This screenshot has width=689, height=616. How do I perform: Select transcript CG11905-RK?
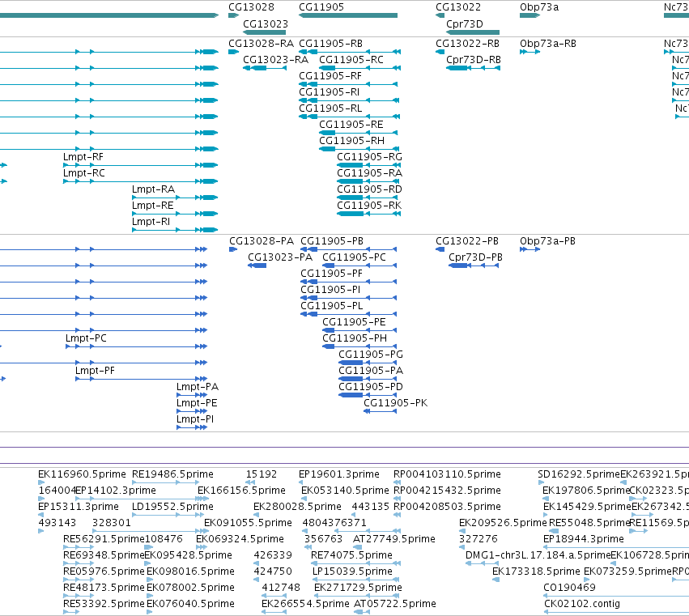[369, 206]
